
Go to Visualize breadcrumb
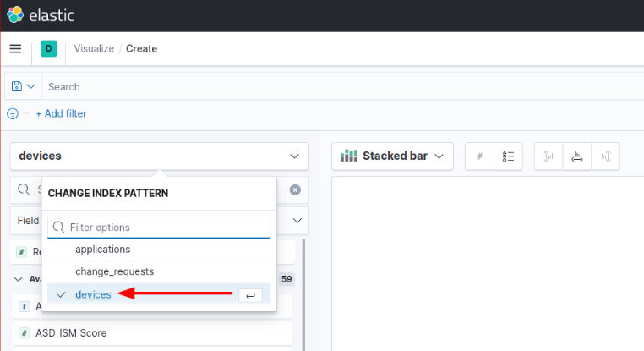[x=94, y=48]
